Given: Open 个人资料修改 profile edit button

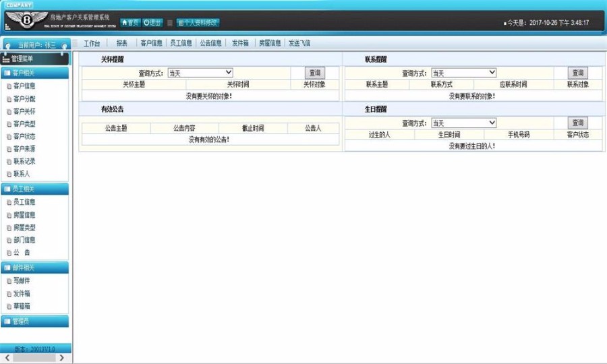Looking at the screenshot, I should pyautogui.click(x=198, y=23).
